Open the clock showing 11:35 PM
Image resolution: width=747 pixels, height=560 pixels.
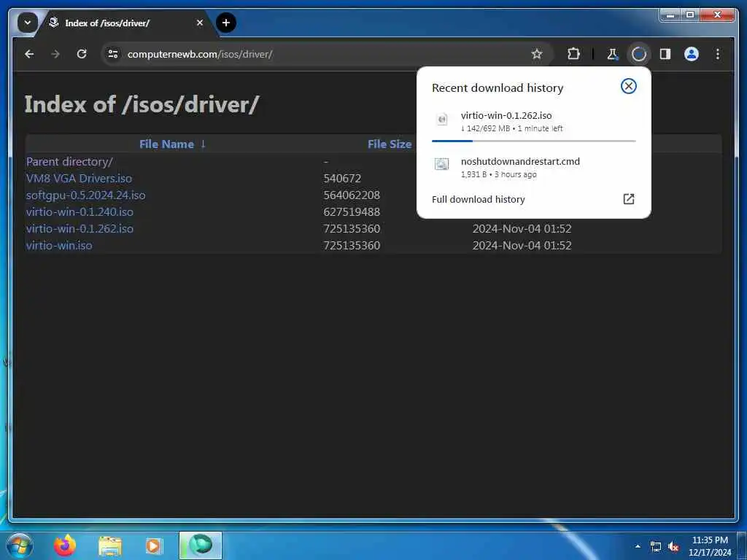[x=710, y=546]
